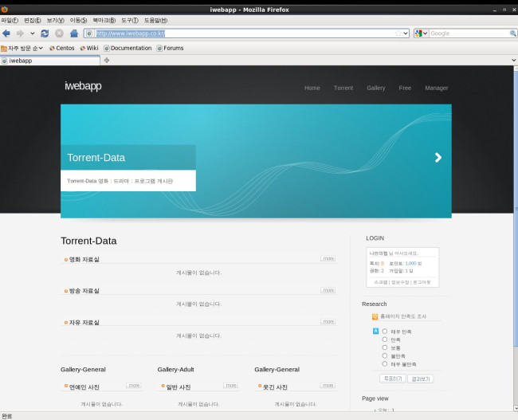The height and width of the screenshot is (420, 518).
Task: Click the search magnifier icon
Action: 512,33
